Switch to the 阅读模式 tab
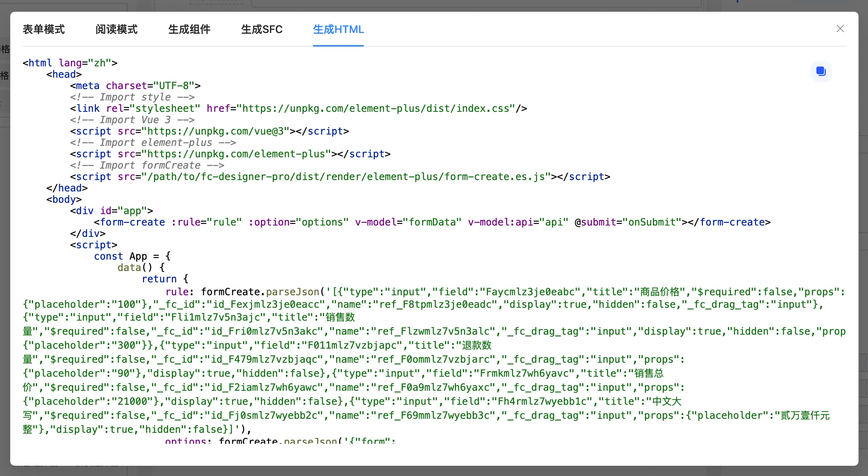This screenshot has height=476, width=868. 116,30
